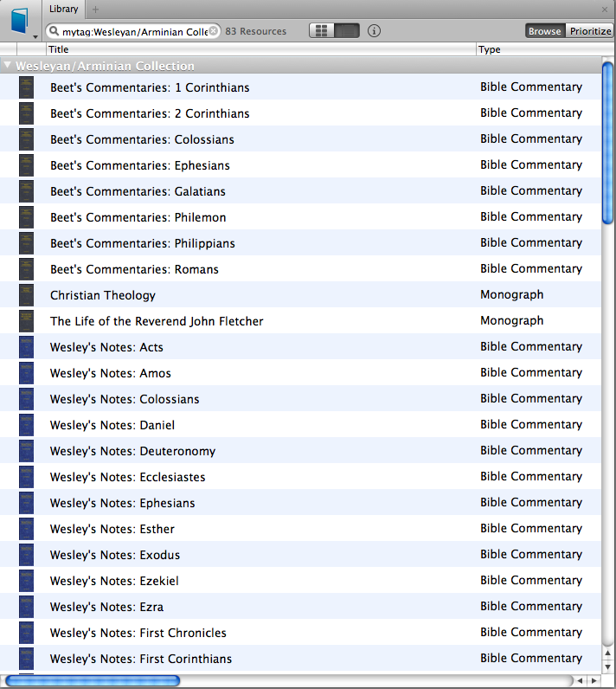Select Wesley's Notes: Exodus title
The width and height of the screenshot is (616, 689).
[115, 555]
